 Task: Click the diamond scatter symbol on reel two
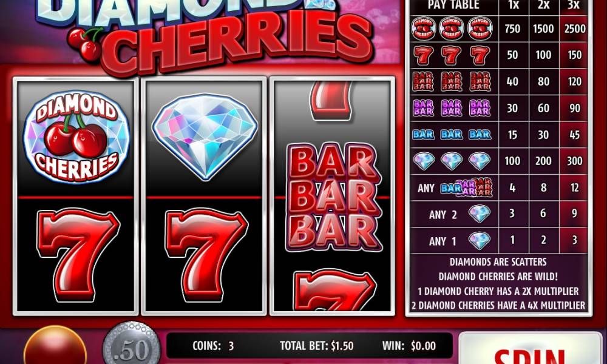click(x=205, y=136)
